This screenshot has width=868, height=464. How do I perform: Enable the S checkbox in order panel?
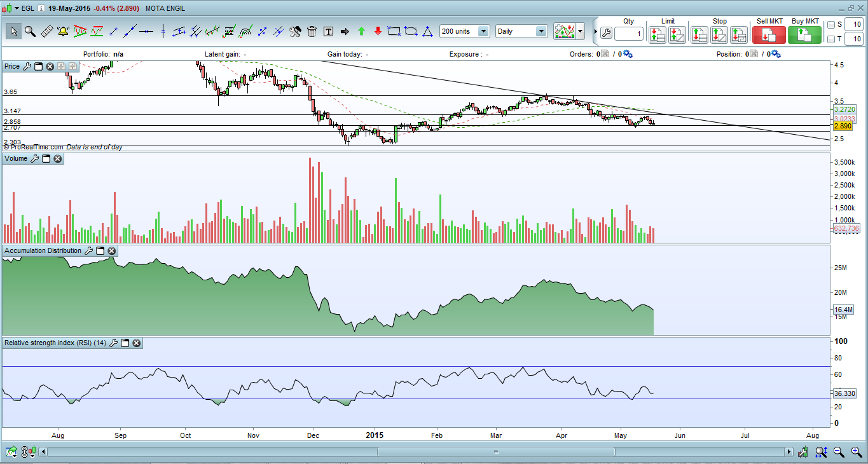831,25
